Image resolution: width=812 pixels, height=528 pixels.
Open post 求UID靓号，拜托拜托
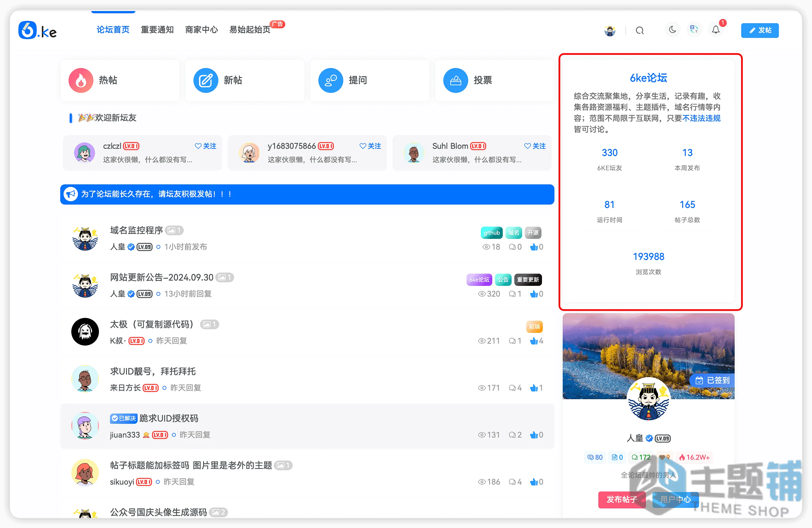click(x=153, y=371)
